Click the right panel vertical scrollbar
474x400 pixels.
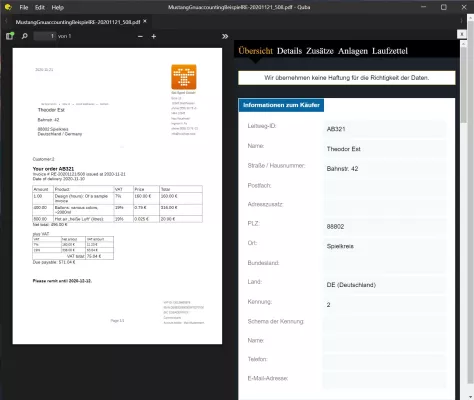464,220
